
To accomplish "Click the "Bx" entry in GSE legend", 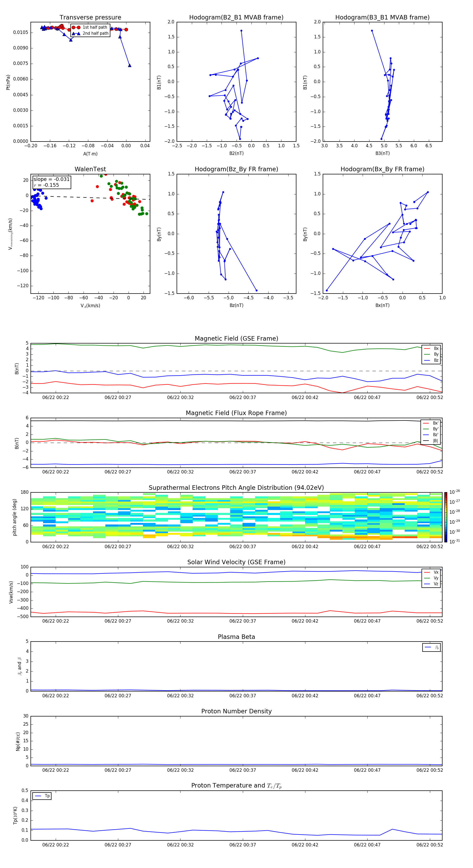I will click(431, 349).
